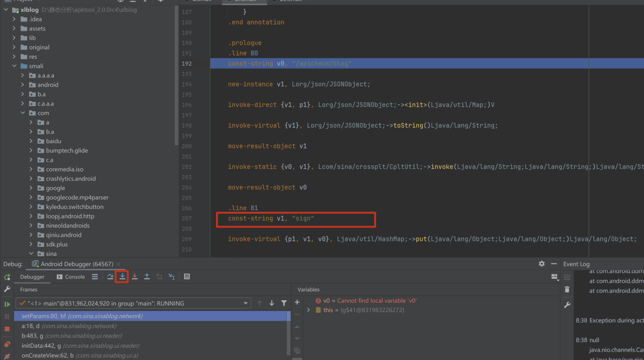Collapse the smali folder

tap(15, 66)
